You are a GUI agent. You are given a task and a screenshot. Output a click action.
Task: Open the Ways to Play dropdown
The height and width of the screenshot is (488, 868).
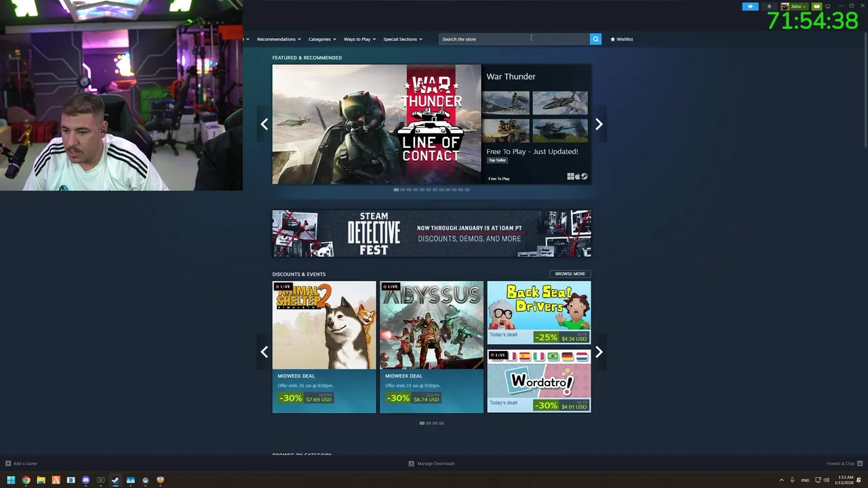point(359,39)
